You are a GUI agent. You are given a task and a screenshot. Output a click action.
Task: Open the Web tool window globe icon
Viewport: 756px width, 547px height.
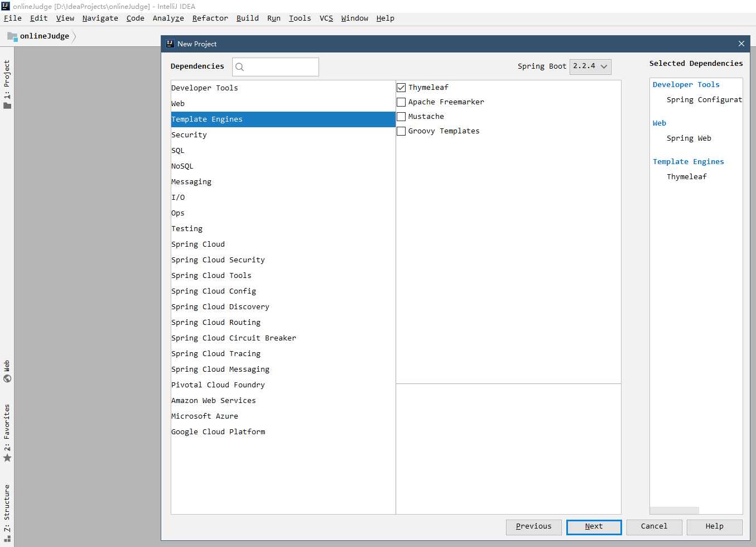[7, 378]
